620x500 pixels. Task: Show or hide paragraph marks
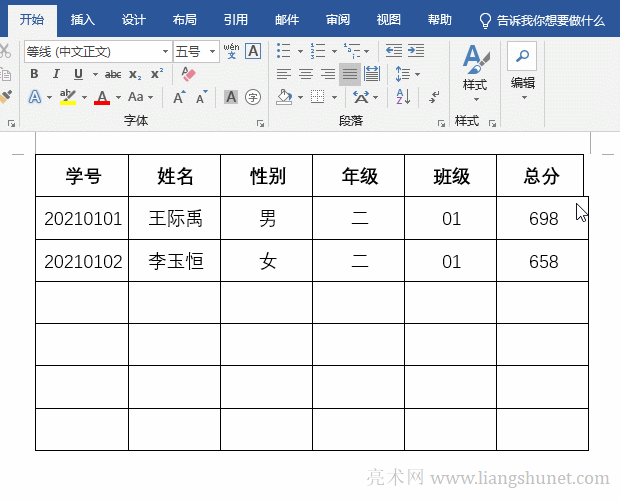pyautogui.click(x=434, y=97)
